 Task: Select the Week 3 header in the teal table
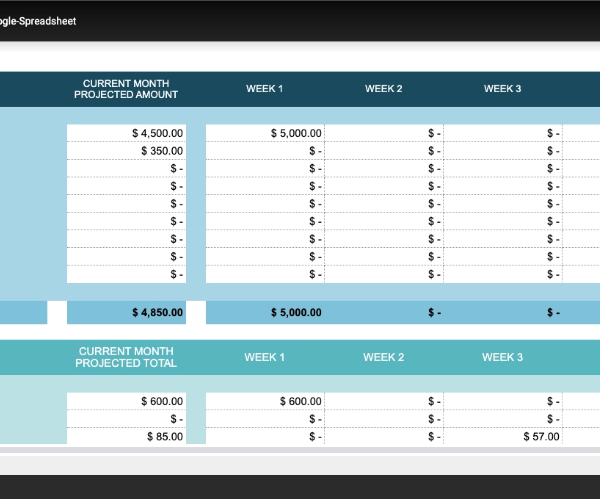point(502,357)
